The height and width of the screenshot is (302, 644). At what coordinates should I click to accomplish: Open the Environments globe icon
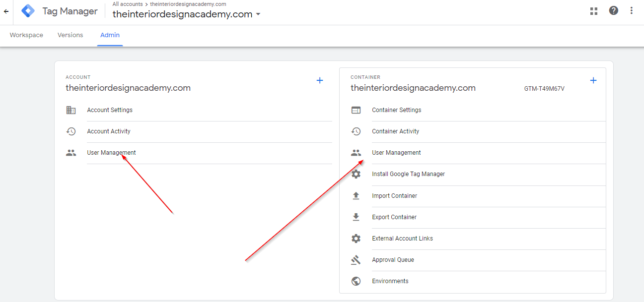356,281
